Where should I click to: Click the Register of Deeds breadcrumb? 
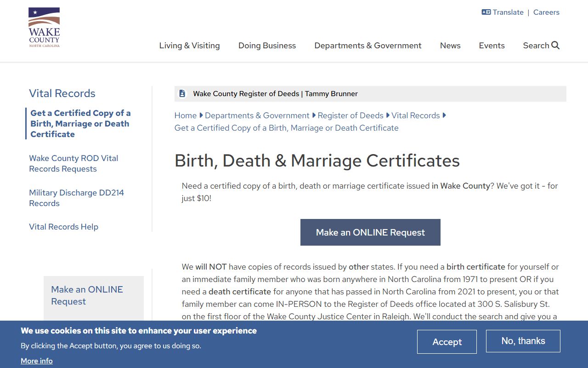tap(351, 115)
